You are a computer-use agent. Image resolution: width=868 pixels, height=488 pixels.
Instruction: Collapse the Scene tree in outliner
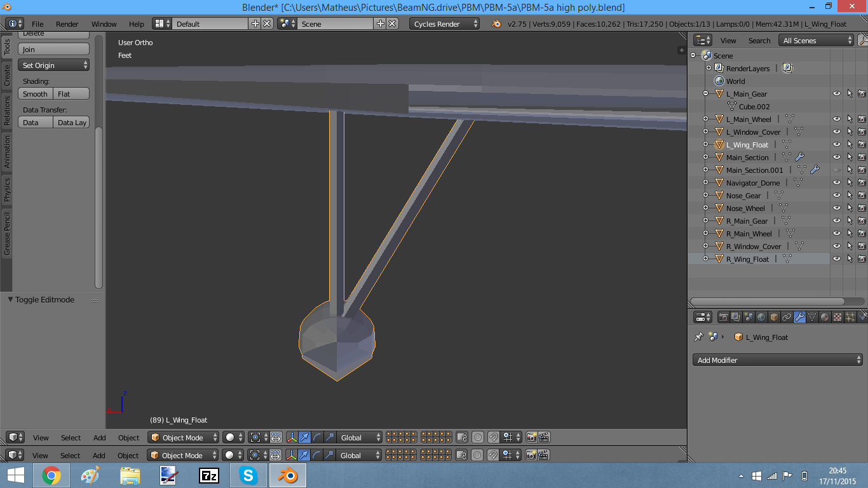pyautogui.click(x=694, y=55)
